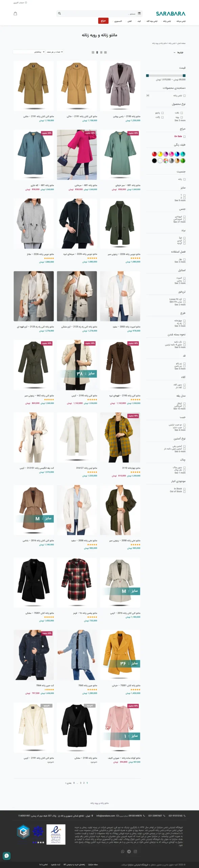Click the Enamad trust badge in footer
Image resolution: width=199 pixels, height=868 pixels.
(x=56, y=834)
